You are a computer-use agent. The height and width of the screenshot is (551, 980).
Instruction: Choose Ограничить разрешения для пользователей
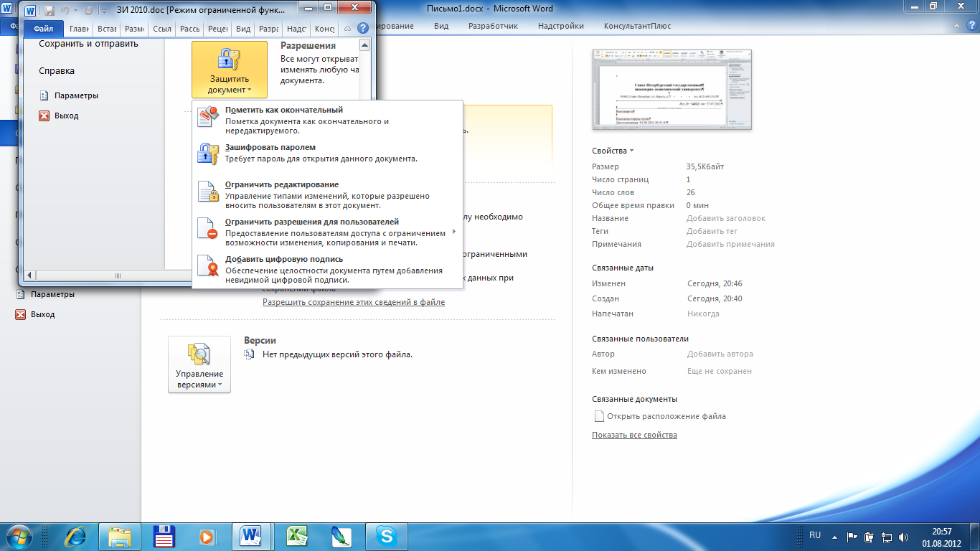[327, 232]
